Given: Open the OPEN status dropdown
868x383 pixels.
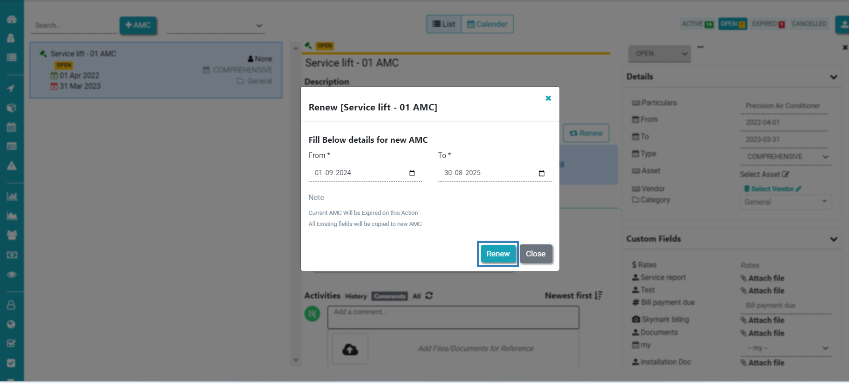Looking at the screenshot, I should pos(659,54).
